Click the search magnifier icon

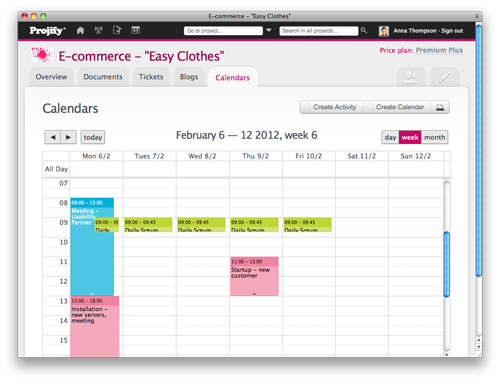click(x=364, y=30)
